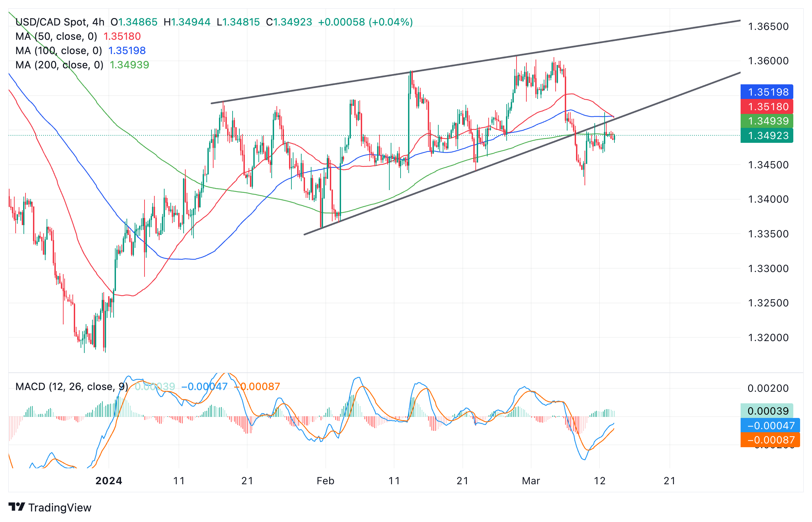Screen dimensions: 812x522
Task: Click the red 1.35180 price tag
Action: tap(766, 106)
